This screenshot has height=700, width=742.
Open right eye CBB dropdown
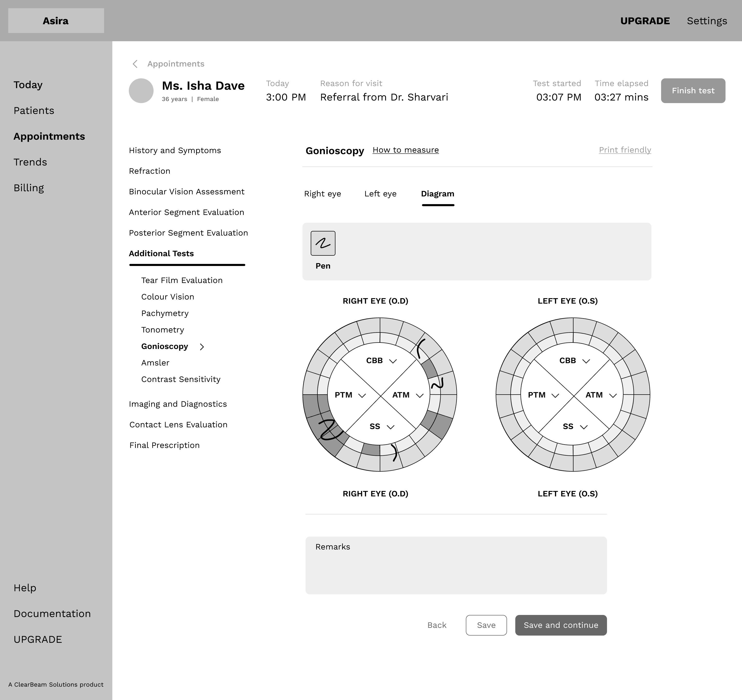tap(393, 361)
